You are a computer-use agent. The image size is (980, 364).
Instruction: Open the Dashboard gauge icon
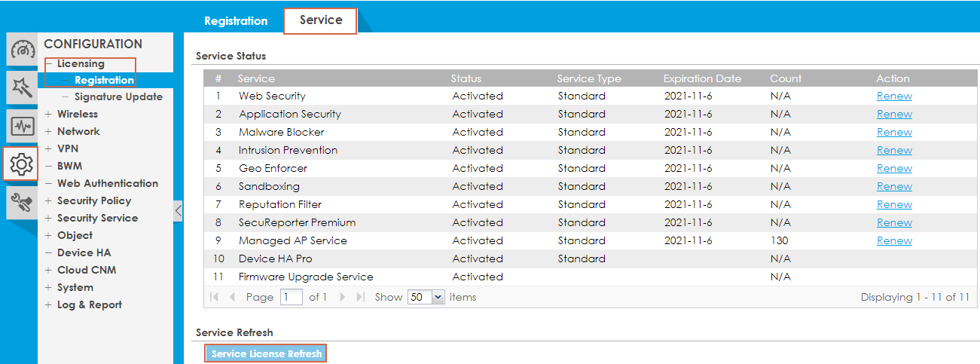pos(22,50)
